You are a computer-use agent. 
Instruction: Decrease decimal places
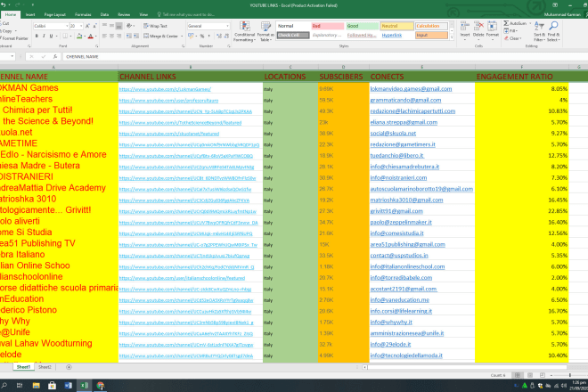point(226,36)
